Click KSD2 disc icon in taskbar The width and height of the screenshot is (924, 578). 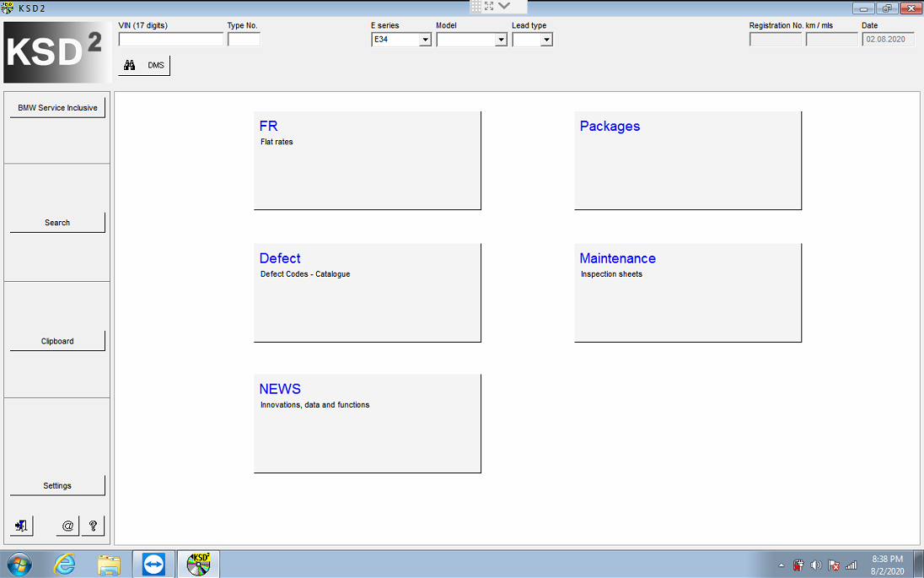[199, 564]
